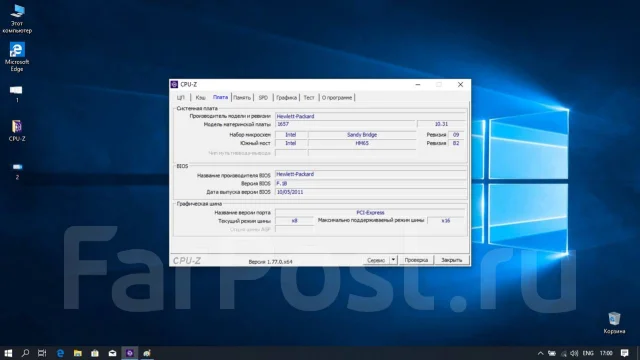The image size is (640, 360).
Task: Open the network tray icon
Action: click(564, 353)
